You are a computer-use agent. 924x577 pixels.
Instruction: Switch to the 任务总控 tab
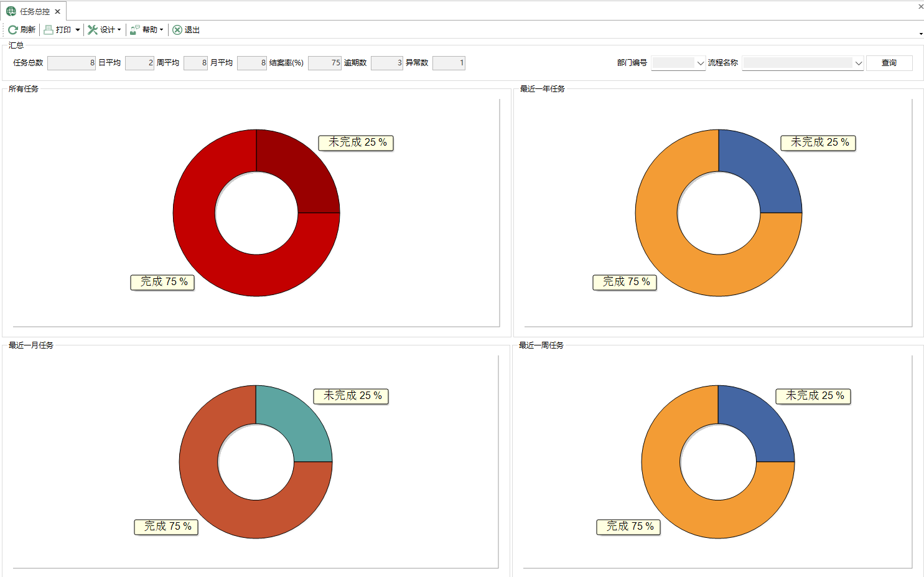[x=34, y=11]
